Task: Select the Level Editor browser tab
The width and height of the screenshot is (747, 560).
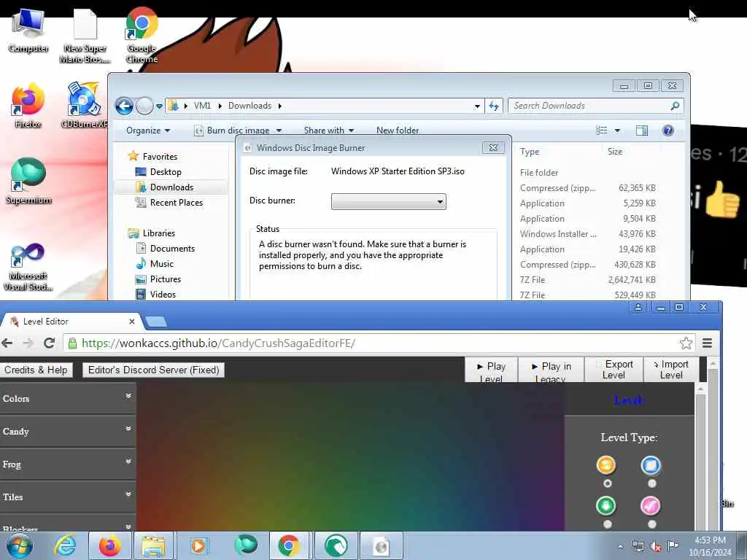Action: click(71, 322)
